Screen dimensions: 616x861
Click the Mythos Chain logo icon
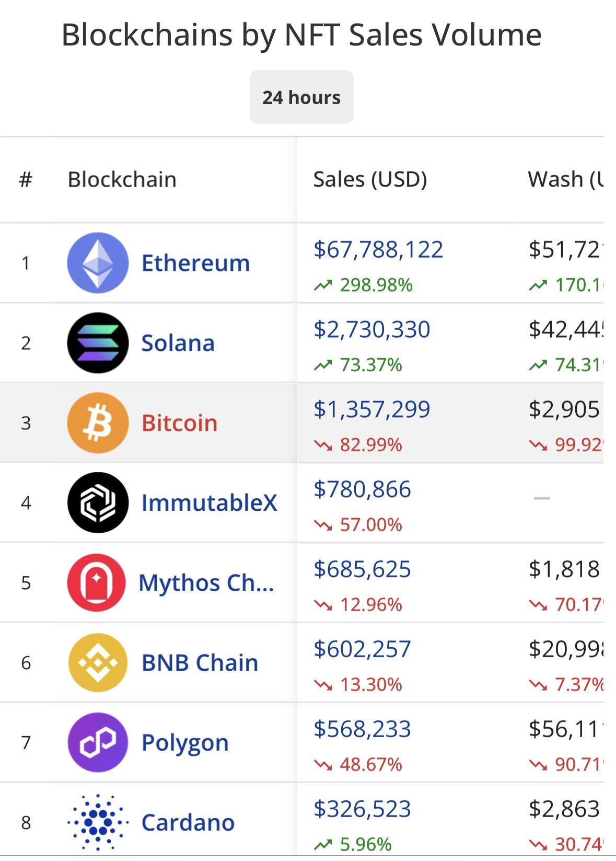pos(97,582)
